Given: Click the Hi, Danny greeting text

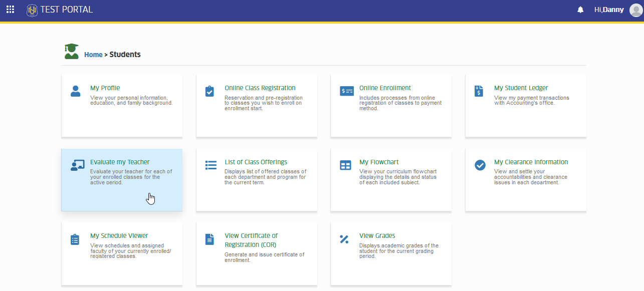Looking at the screenshot, I should click(x=609, y=10).
